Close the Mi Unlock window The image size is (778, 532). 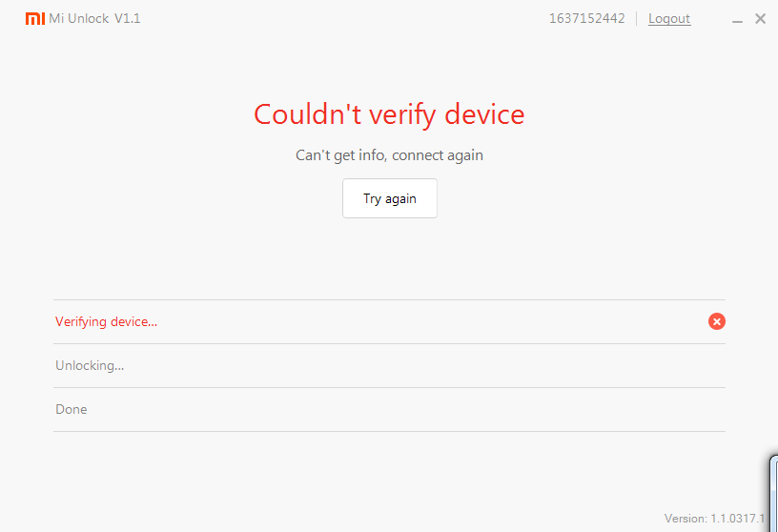pos(760,18)
